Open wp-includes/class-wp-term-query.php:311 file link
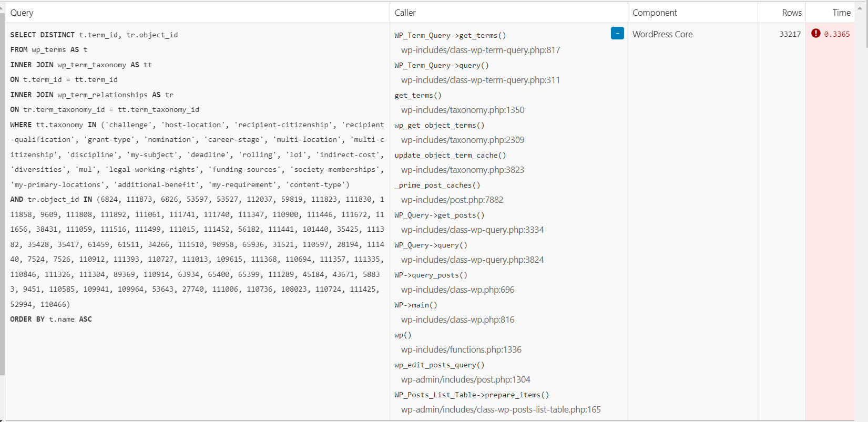 481,80
